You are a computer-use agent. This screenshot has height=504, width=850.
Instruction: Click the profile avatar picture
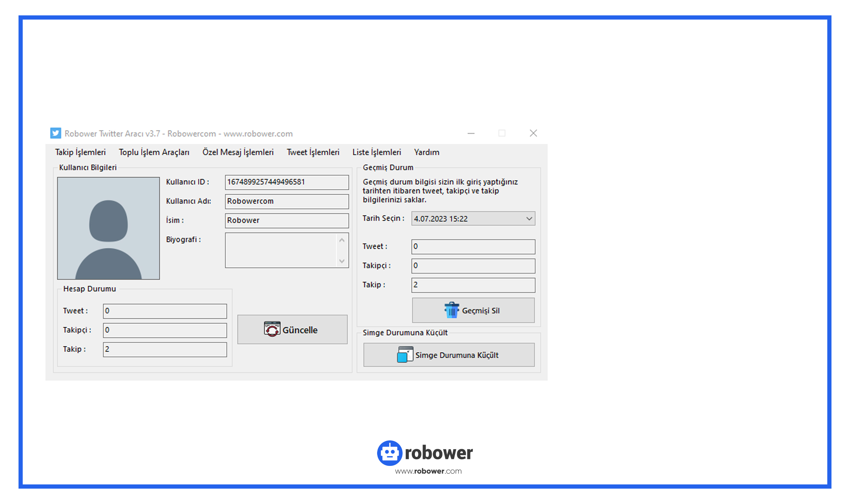point(108,228)
